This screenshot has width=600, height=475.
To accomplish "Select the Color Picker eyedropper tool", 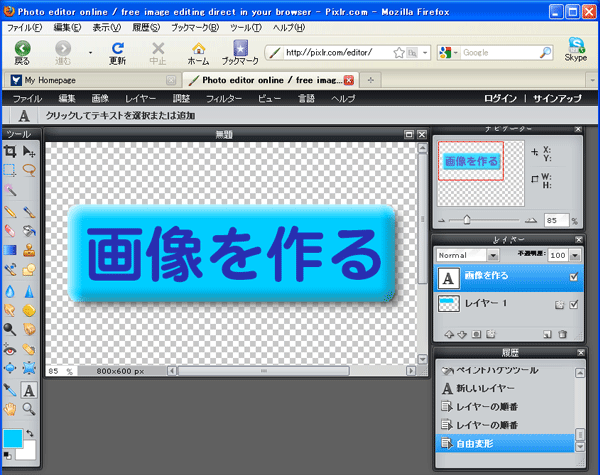I will pyautogui.click(x=10, y=390).
